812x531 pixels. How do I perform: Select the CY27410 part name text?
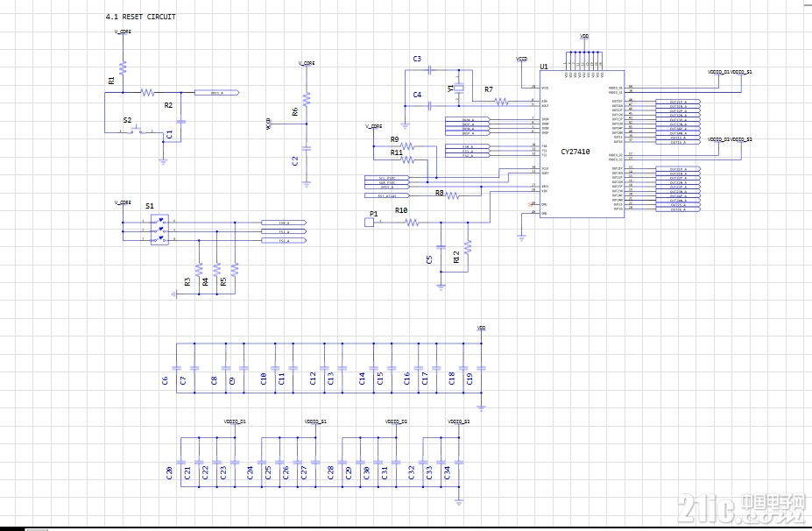point(575,152)
